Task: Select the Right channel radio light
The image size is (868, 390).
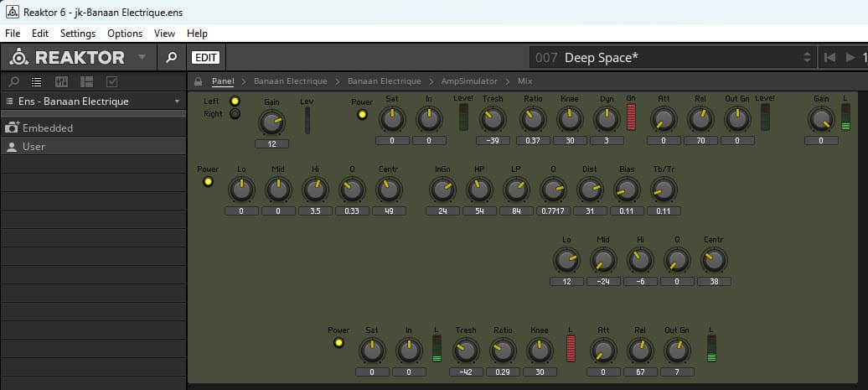Action: click(235, 114)
